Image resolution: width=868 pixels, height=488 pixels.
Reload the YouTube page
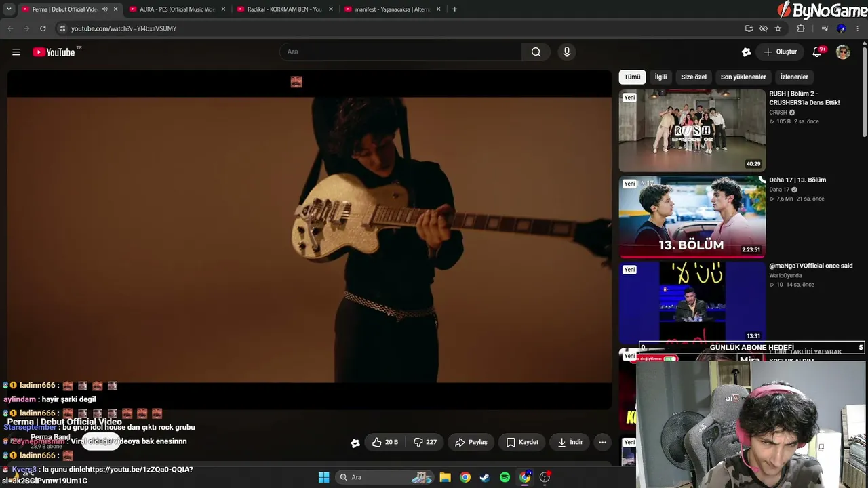click(43, 28)
